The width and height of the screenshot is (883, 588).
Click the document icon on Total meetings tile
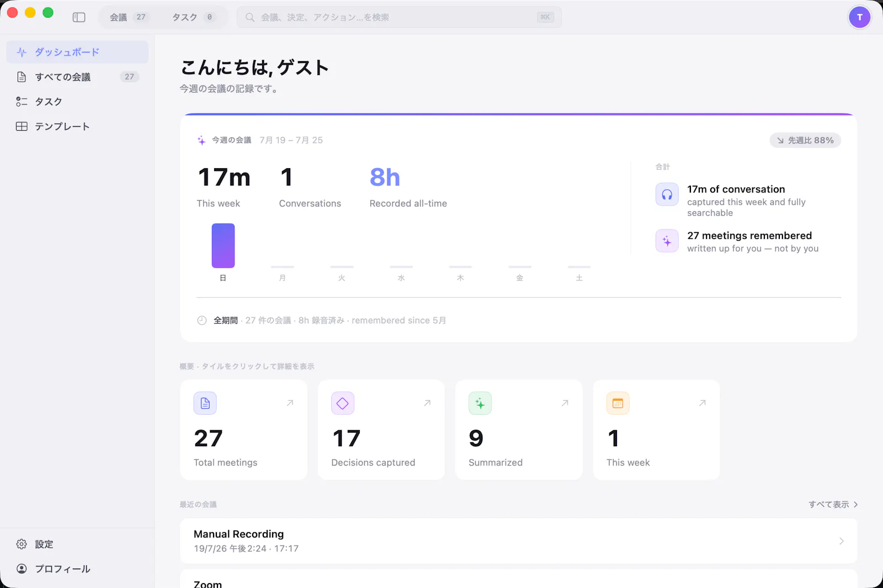205,403
